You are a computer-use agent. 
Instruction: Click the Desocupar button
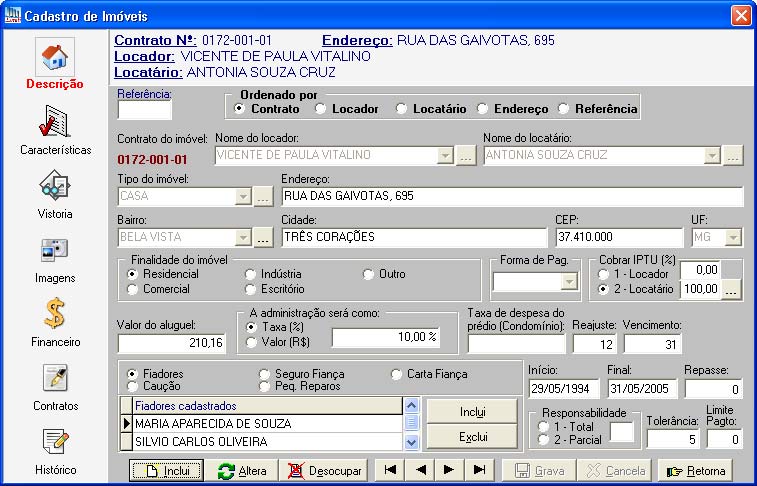click(320, 470)
